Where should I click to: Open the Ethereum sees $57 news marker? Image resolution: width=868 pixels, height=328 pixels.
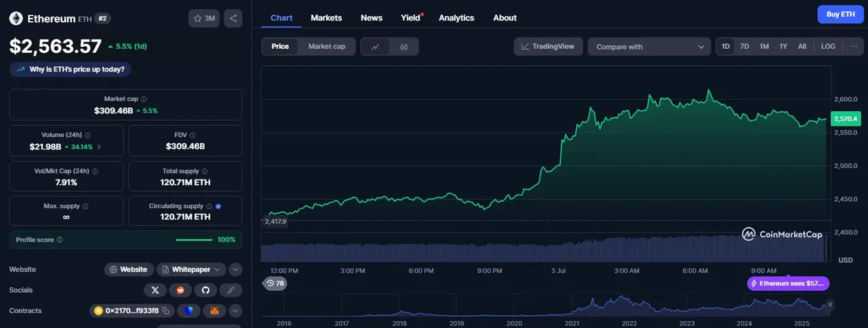[788, 283]
